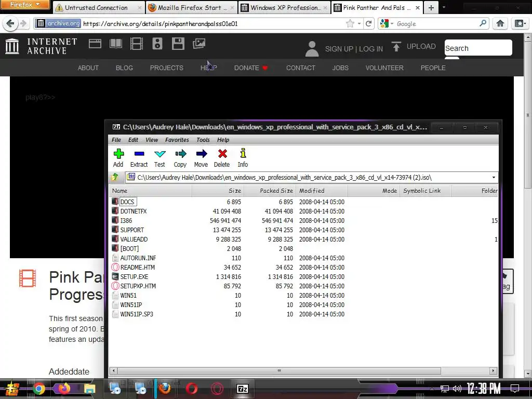Screen dimensions: 532x399
Task: Click the 7-Zip scrollbar right arrow
Action: [494, 370]
